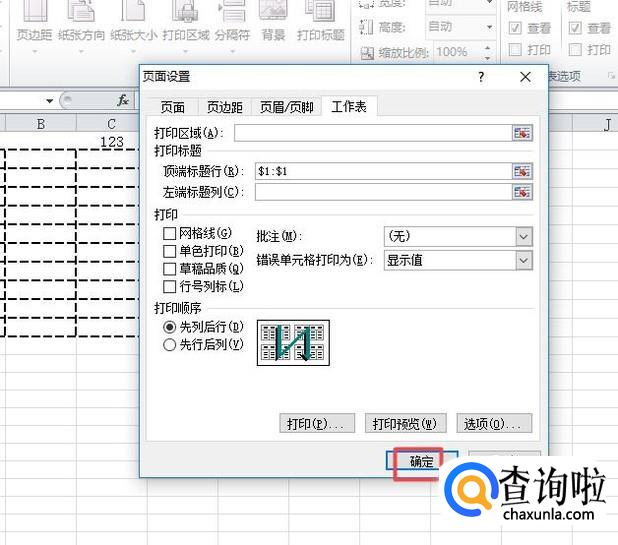Open the 批注(M) dropdown
Image resolution: width=618 pixels, height=545 pixels.
[524, 236]
